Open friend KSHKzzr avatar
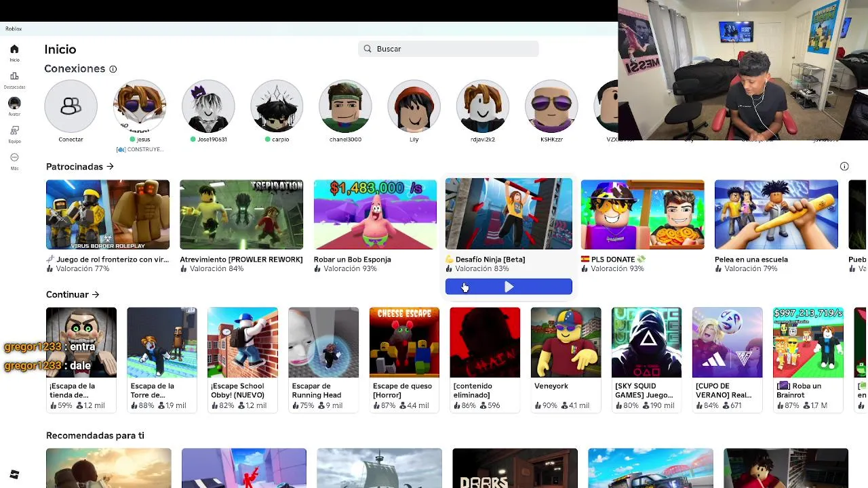Screen dimensions: 868x488 551,106
